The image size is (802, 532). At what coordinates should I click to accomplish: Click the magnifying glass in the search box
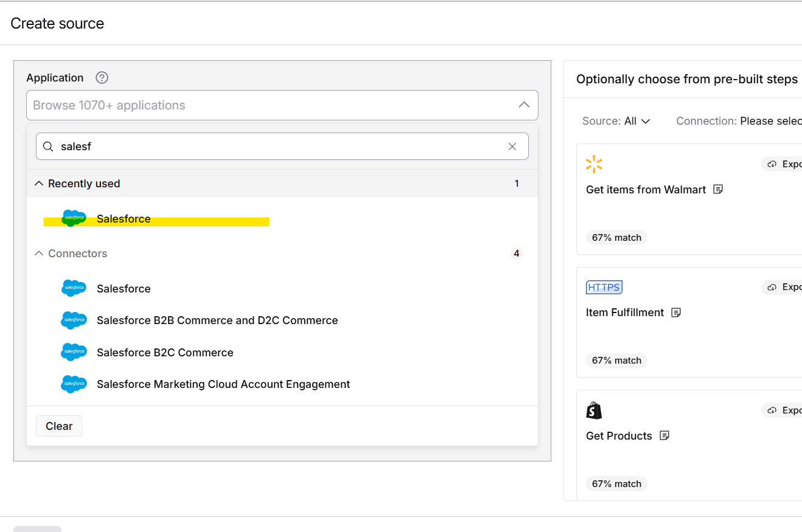(48, 146)
